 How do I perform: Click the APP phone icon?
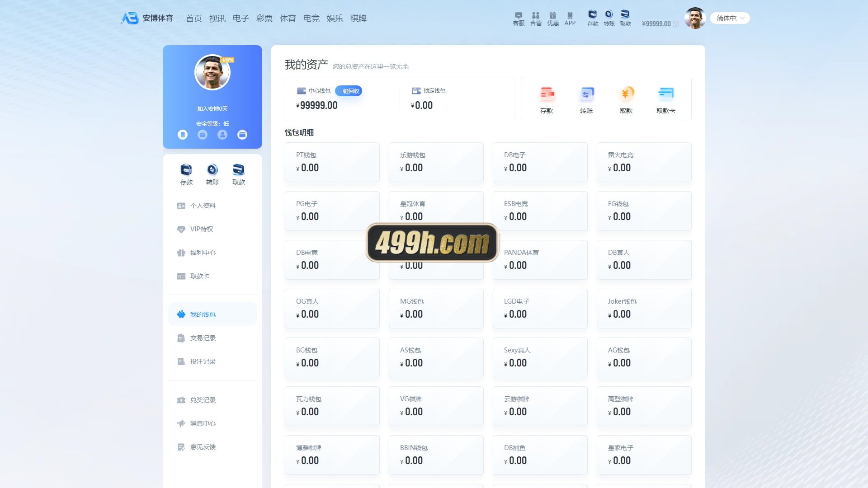click(x=570, y=19)
